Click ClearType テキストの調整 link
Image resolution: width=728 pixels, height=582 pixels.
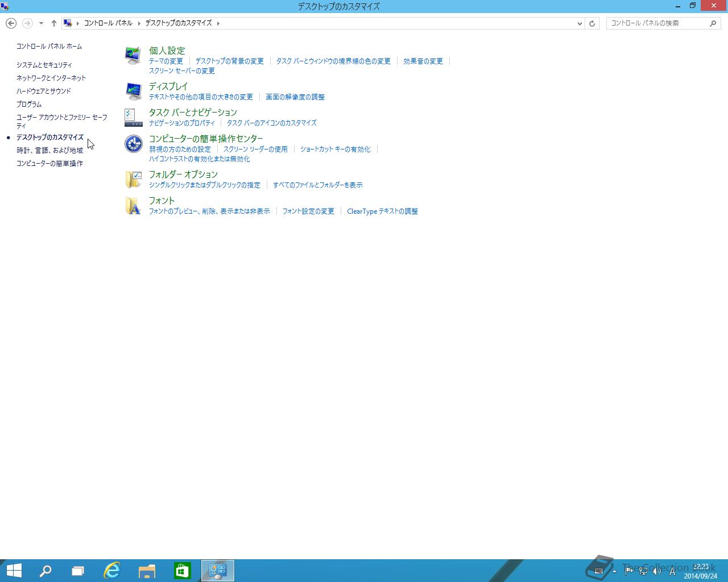382,211
